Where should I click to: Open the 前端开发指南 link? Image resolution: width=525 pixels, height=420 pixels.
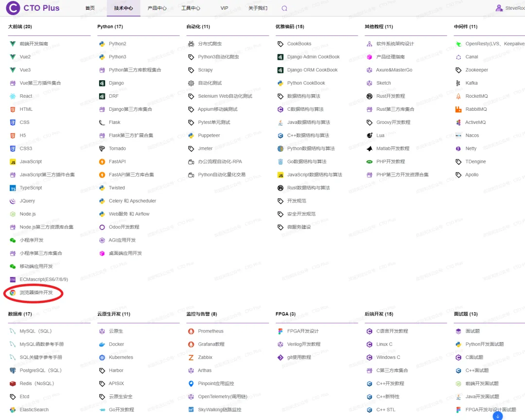[x=34, y=44]
